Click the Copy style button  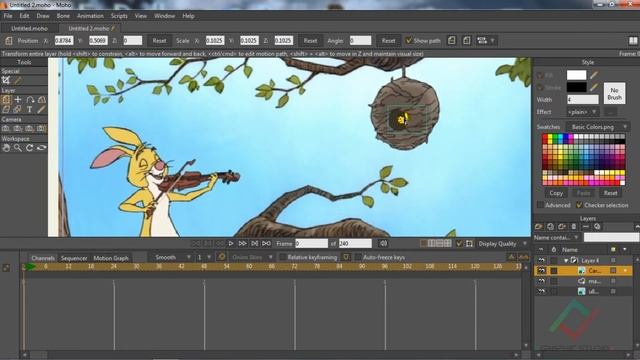[x=556, y=193]
